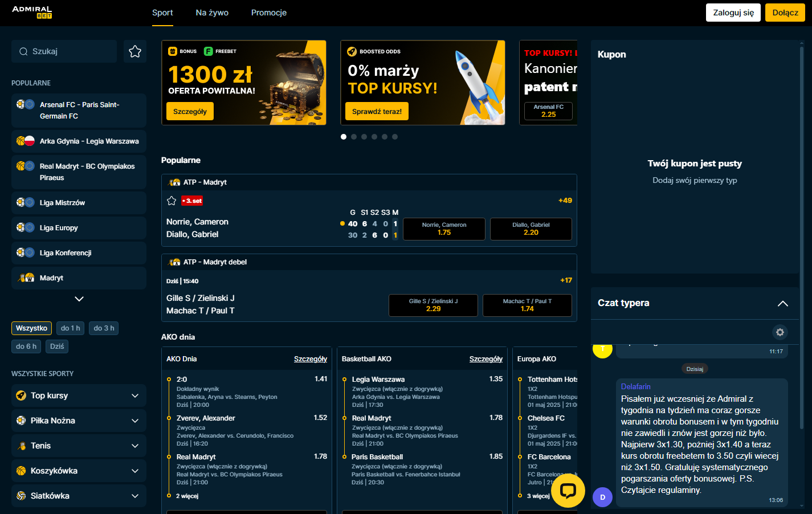Click the Liga Europy league icon

click(x=26, y=227)
